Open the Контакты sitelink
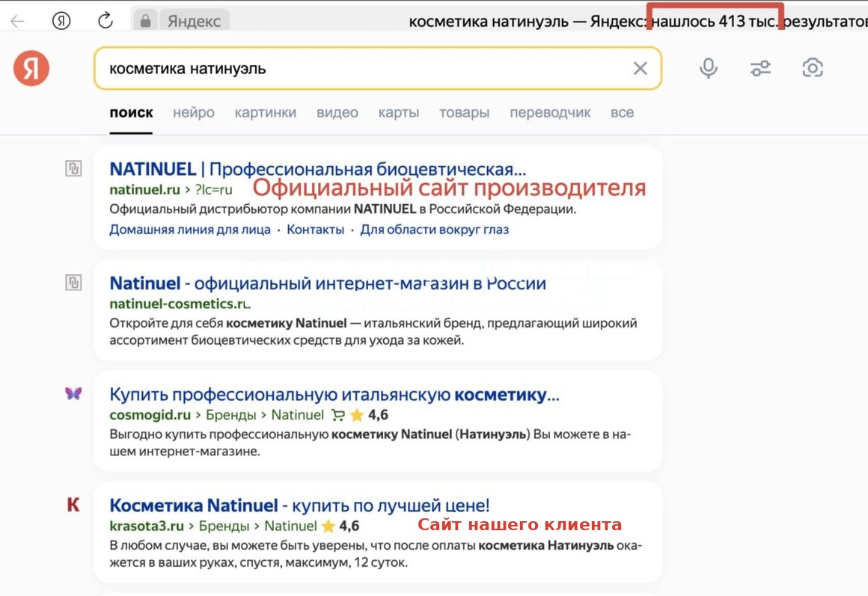The height and width of the screenshot is (596, 868). coord(316,230)
